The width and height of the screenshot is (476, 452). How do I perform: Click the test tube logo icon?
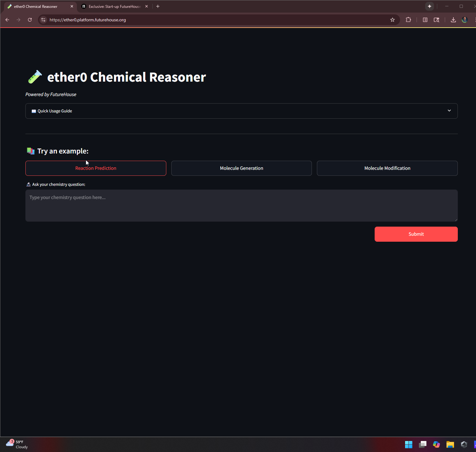click(x=35, y=77)
